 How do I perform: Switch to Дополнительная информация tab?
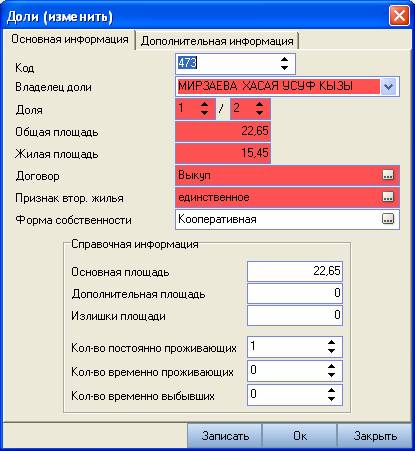(217, 41)
